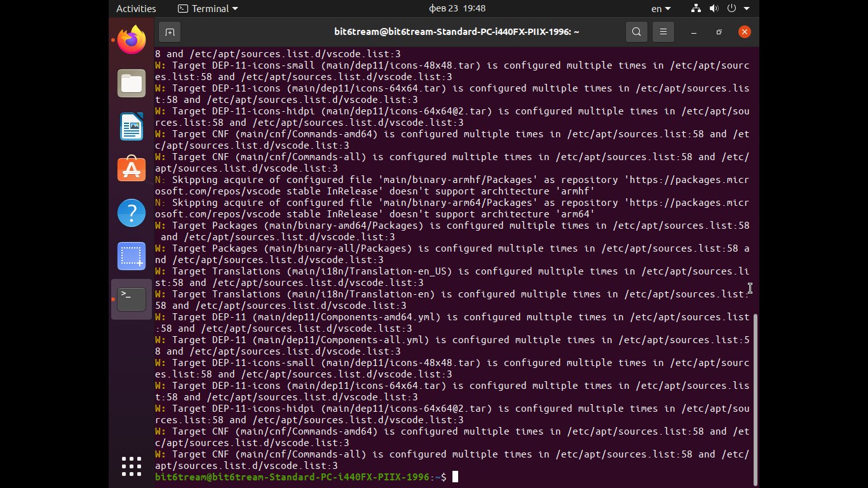Screen dimensions: 868x488
Task: Open the terminal hamburger menu
Action: (663, 32)
